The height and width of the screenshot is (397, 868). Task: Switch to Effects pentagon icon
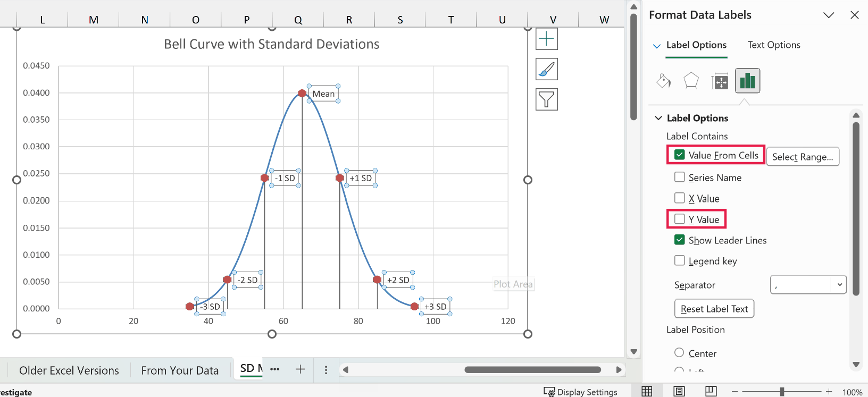click(691, 81)
